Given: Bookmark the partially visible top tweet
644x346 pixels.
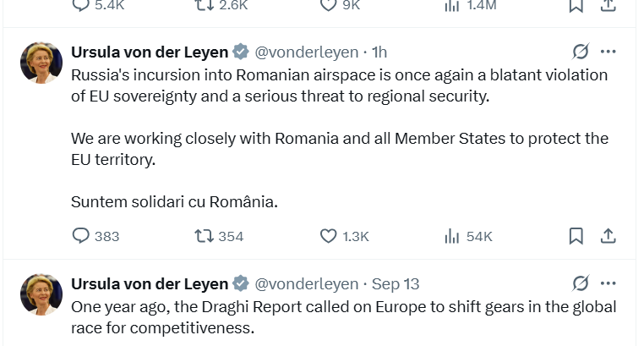Looking at the screenshot, I should 576,5.
